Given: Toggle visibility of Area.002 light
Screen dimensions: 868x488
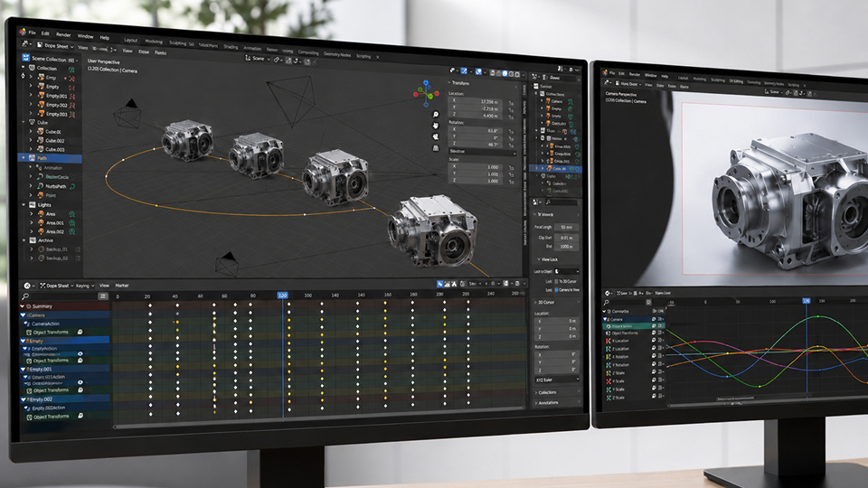Looking at the screenshot, I should click(x=72, y=232).
